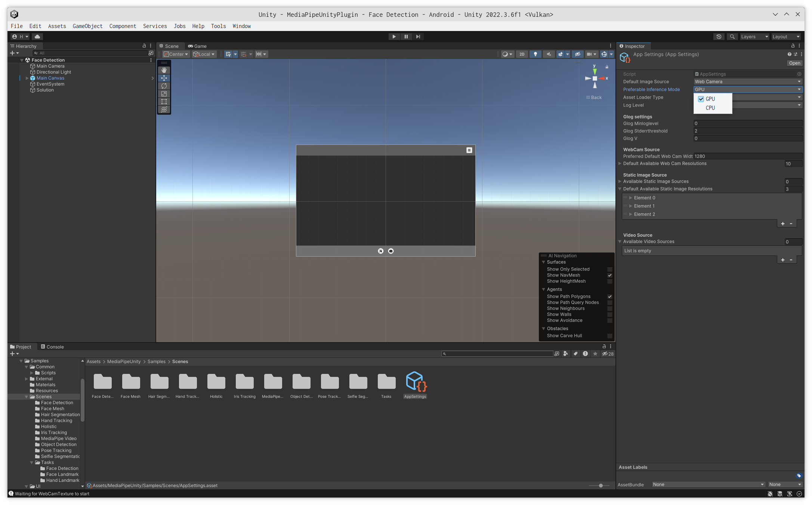This screenshot has width=812, height=505.
Task: Switch to the Console tab
Action: (x=52, y=347)
